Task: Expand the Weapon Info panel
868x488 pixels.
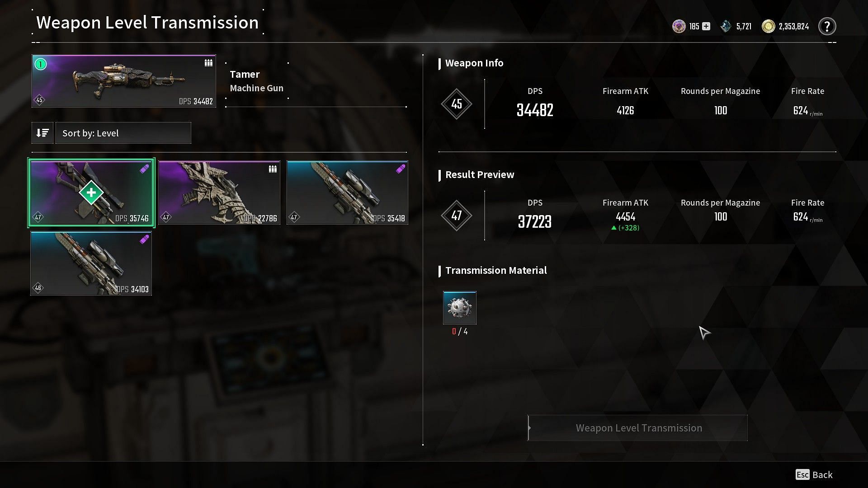Action: [475, 62]
